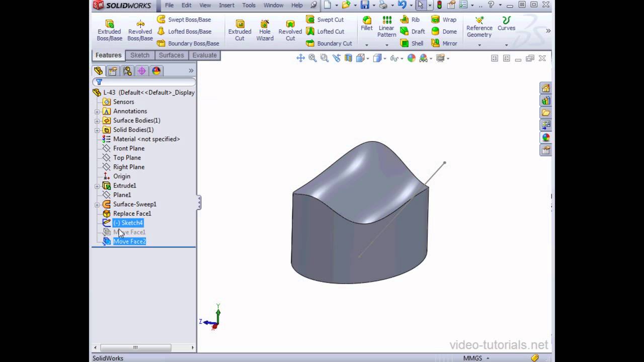Screen dimensions: 644x362
Task: Open the Insert menu
Action: coord(226,5)
